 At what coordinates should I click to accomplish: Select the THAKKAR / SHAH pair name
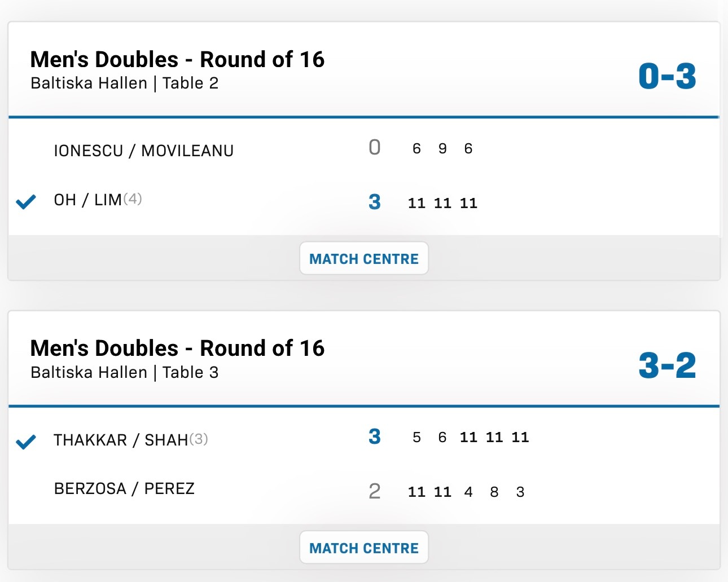tap(121, 440)
